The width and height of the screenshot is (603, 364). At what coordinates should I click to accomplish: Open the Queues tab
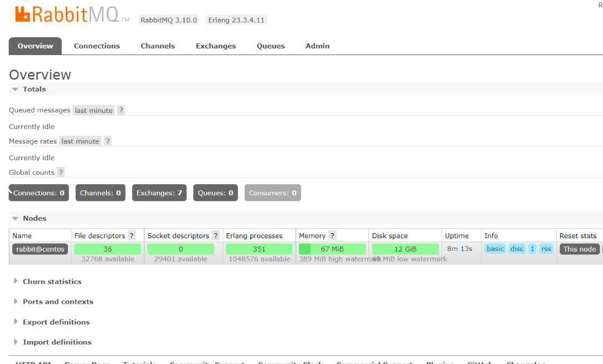click(271, 46)
